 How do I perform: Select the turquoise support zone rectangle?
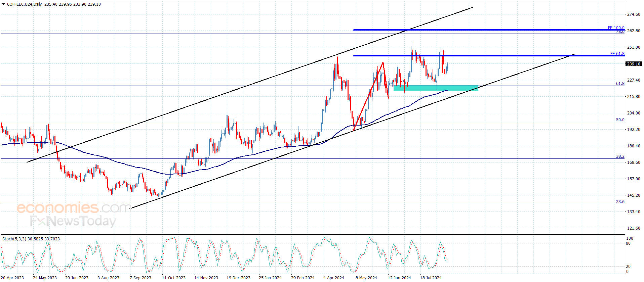[436, 88]
